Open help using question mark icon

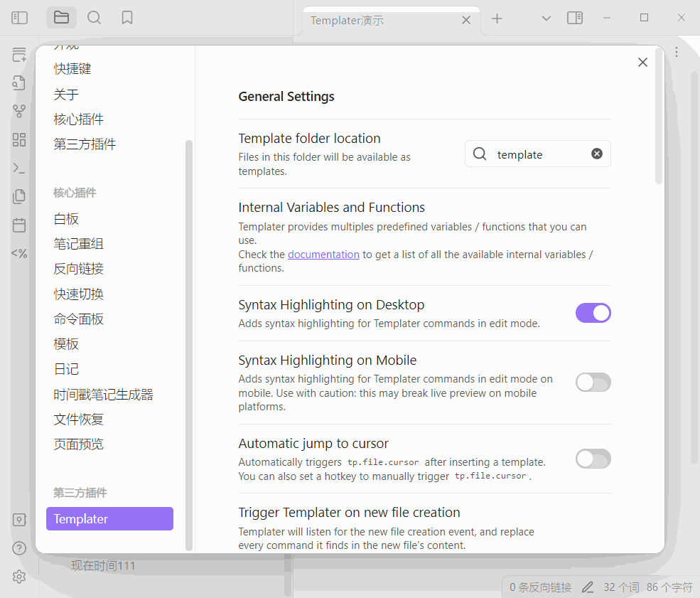[x=19, y=548]
